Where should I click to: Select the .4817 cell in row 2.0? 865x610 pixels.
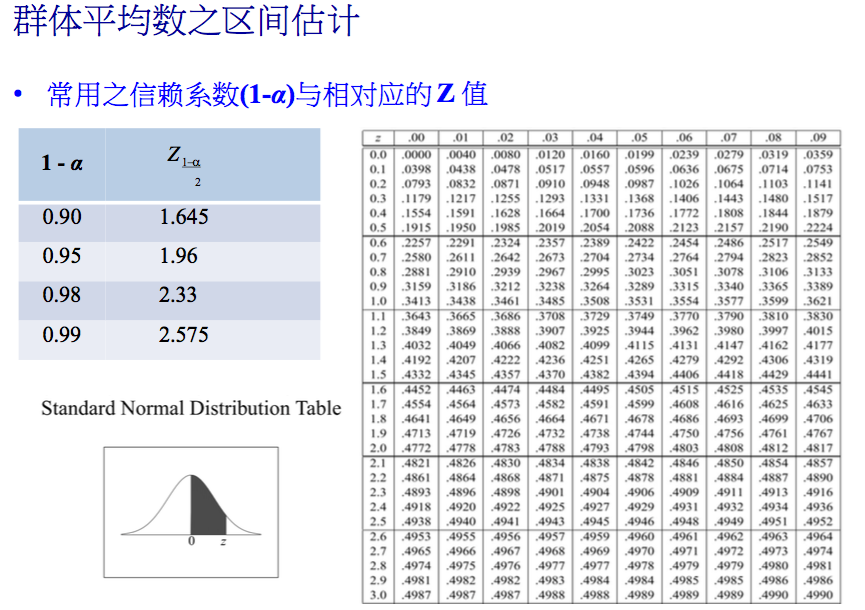point(819,448)
